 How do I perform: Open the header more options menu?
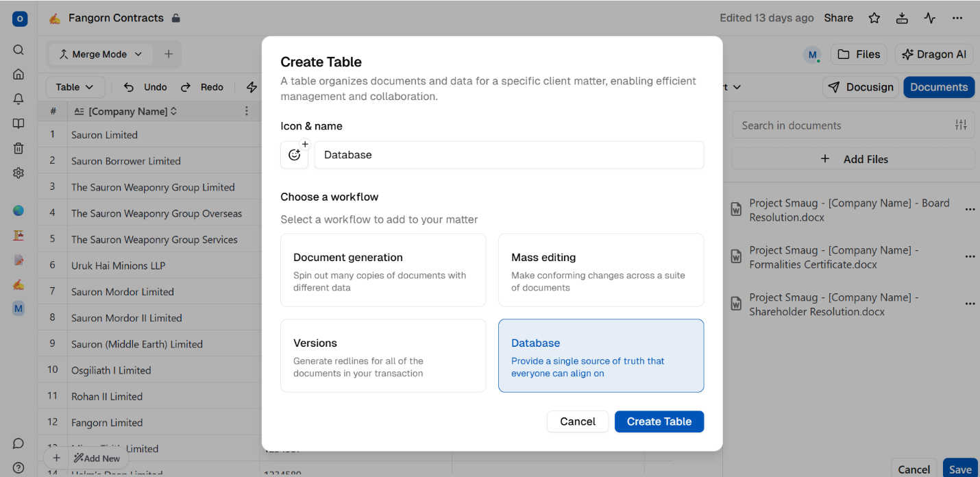[957, 18]
